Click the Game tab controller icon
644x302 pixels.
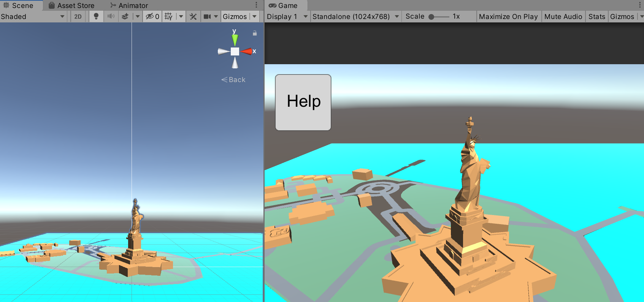272,5
